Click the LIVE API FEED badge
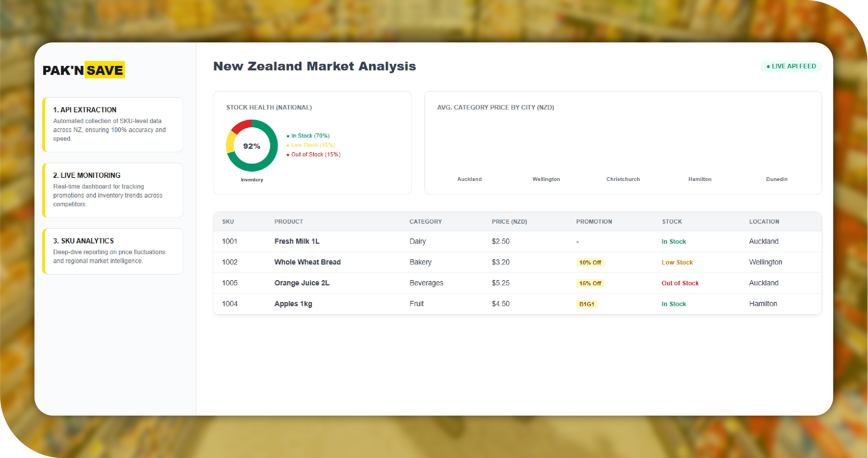 click(791, 66)
